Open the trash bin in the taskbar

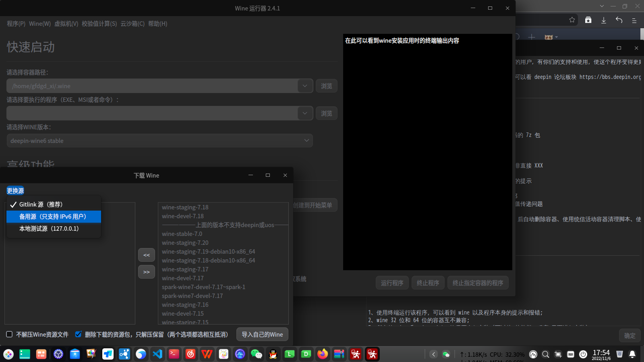coord(619,354)
